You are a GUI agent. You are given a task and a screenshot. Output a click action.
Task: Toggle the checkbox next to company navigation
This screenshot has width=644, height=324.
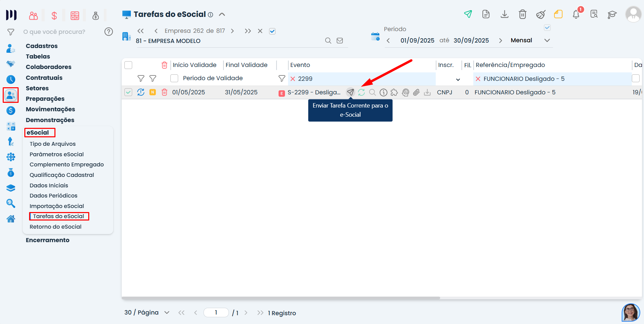(x=272, y=31)
